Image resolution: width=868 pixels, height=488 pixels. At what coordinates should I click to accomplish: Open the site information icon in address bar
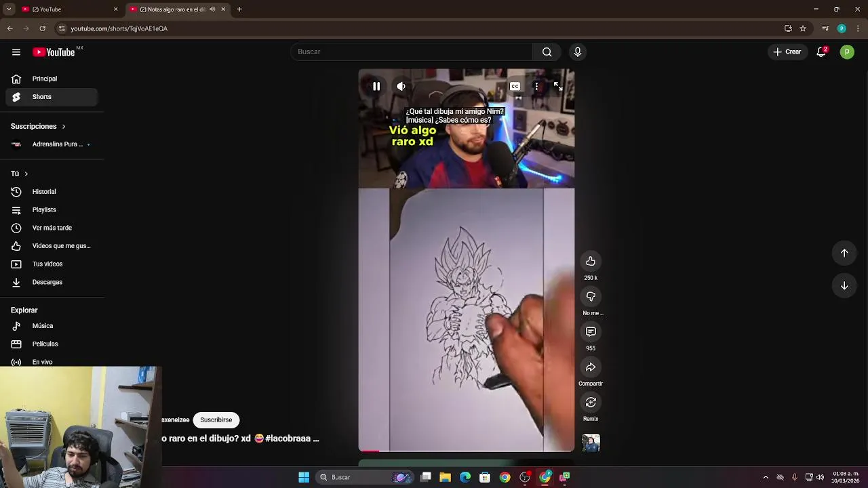62,28
